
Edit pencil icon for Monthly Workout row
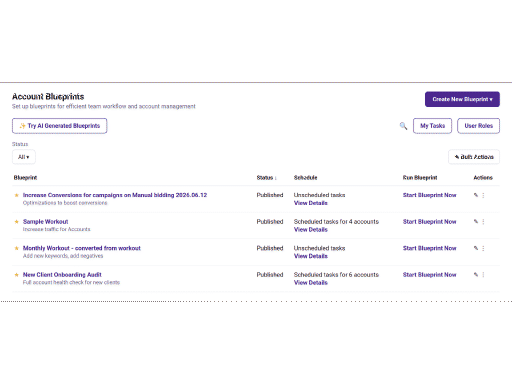tap(476, 248)
